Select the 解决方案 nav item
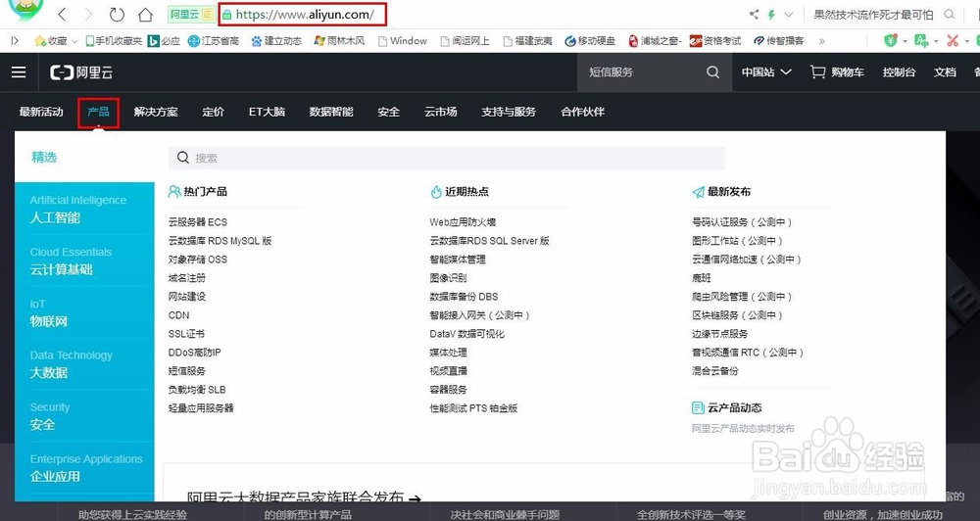980x521 pixels. (x=156, y=112)
